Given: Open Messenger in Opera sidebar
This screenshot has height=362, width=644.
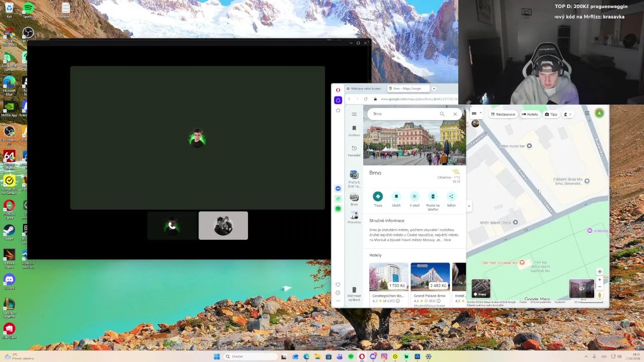Looking at the screenshot, I should pos(338,189).
